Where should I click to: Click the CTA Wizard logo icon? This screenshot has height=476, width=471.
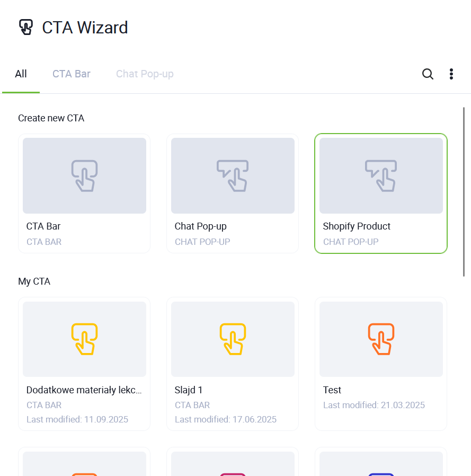click(x=25, y=27)
